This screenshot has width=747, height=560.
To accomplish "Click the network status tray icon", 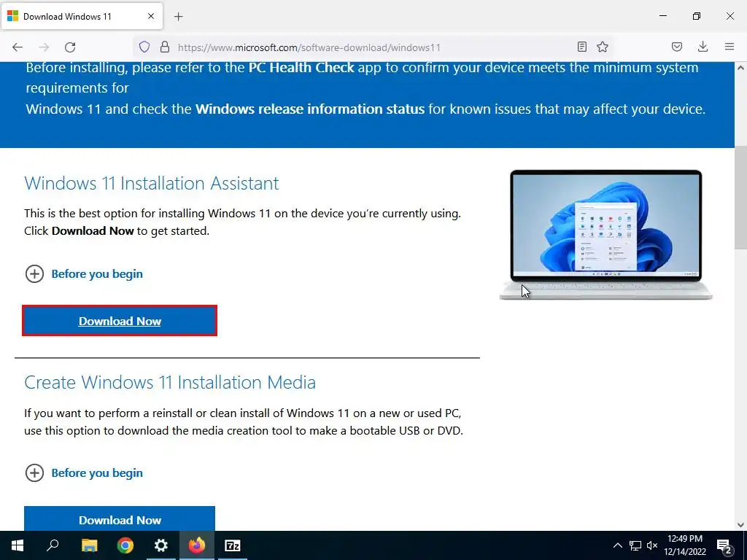I will [635, 545].
